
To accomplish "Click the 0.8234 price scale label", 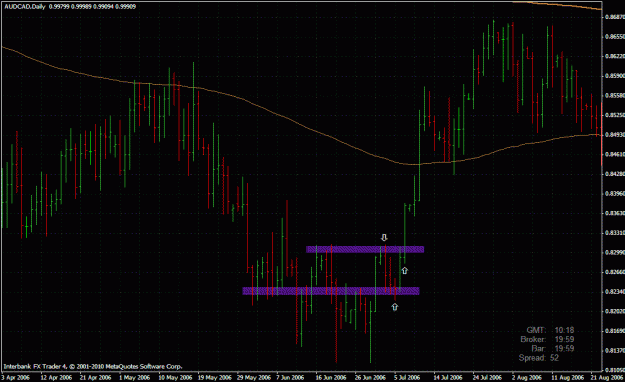I will pos(614,291).
